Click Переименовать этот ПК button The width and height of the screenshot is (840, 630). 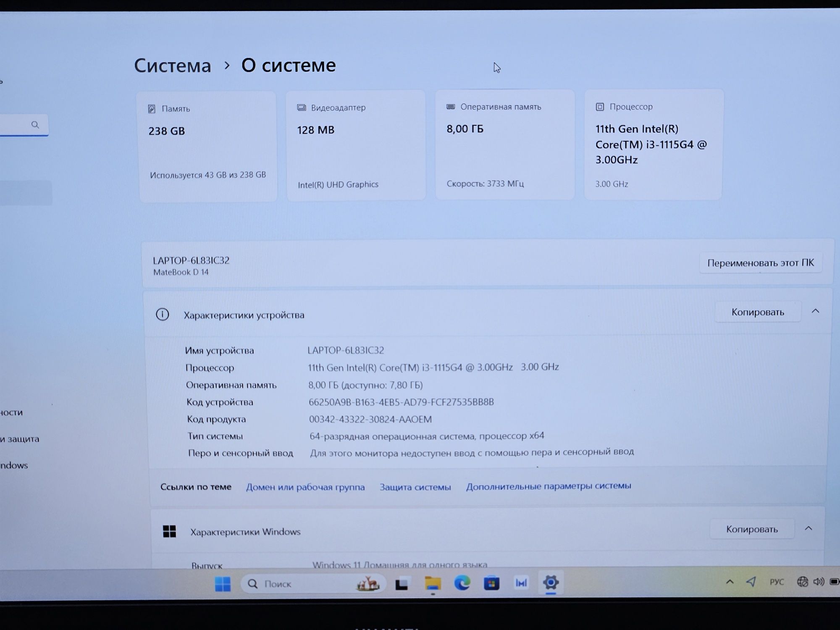click(x=761, y=263)
